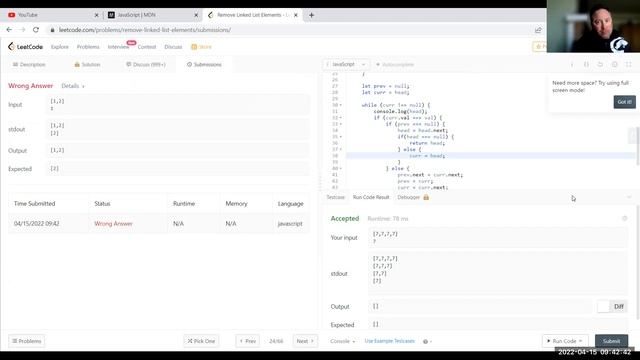Viewport: 640px width, 360px height.
Task: Click the browser back arrow
Action: point(9,30)
